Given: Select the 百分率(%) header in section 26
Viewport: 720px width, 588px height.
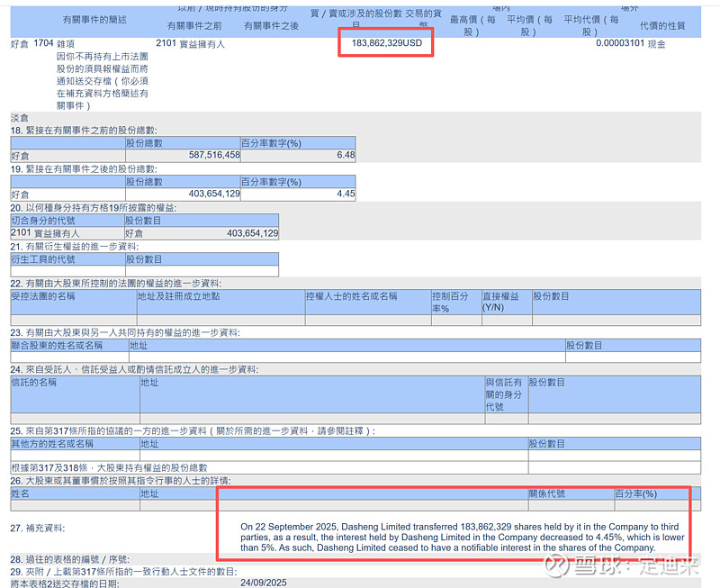Looking at the screenshot, I should click(636, 493).
